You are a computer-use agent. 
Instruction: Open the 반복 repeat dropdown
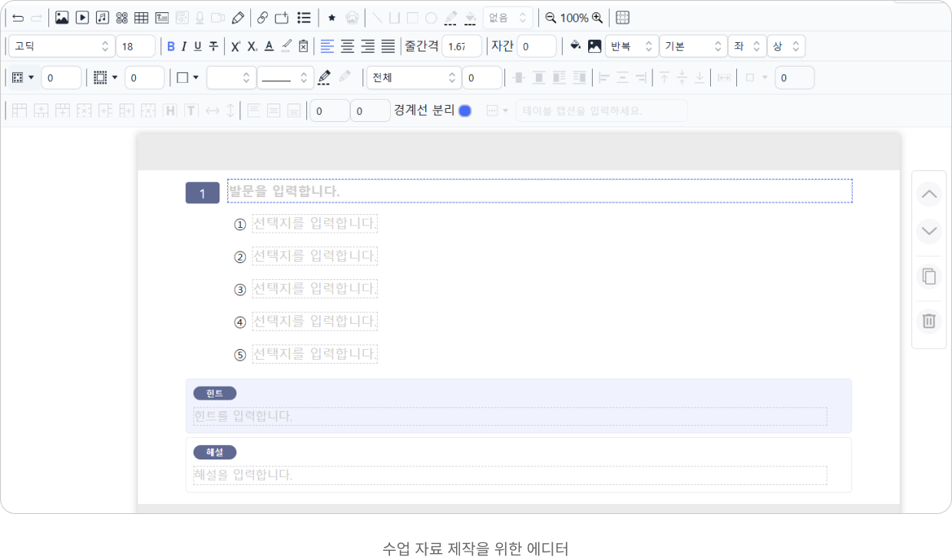click(x=632, y=46)
